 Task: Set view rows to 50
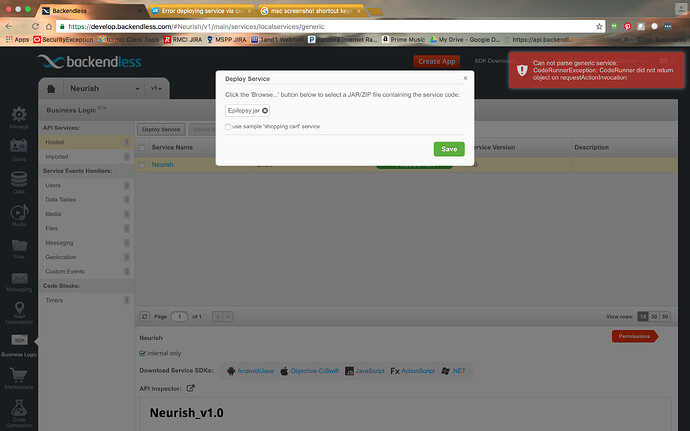(665, 317)
